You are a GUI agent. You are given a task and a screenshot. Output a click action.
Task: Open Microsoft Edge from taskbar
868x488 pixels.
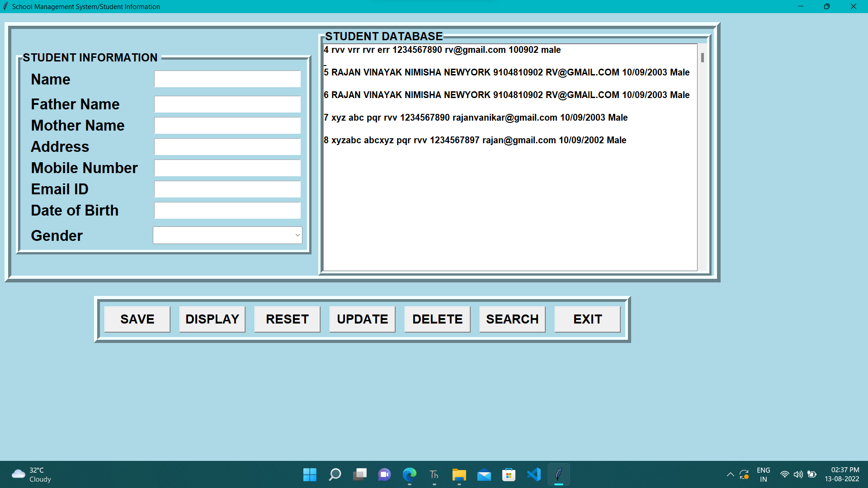click(x=409, y=474)
